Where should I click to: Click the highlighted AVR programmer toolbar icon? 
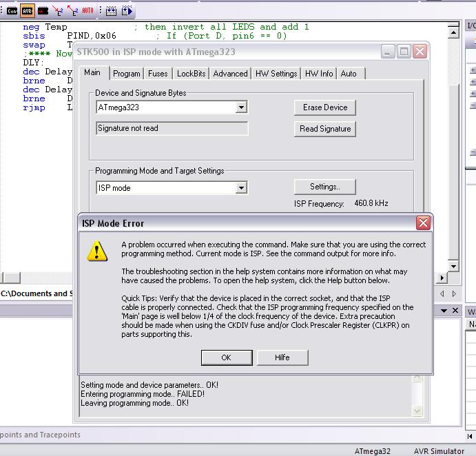pyautogui.click(x=28, y=11)
